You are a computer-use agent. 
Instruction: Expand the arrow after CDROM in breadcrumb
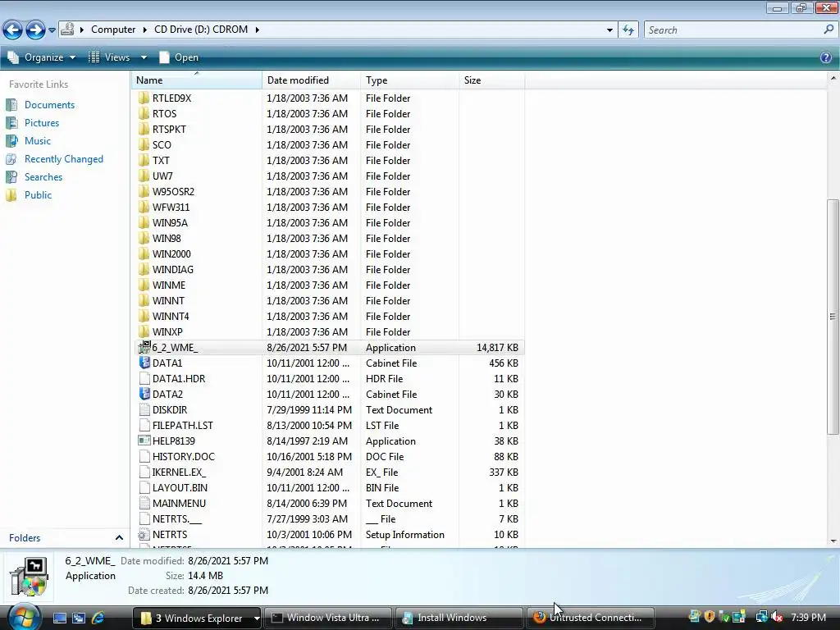(x=257, y=30)
